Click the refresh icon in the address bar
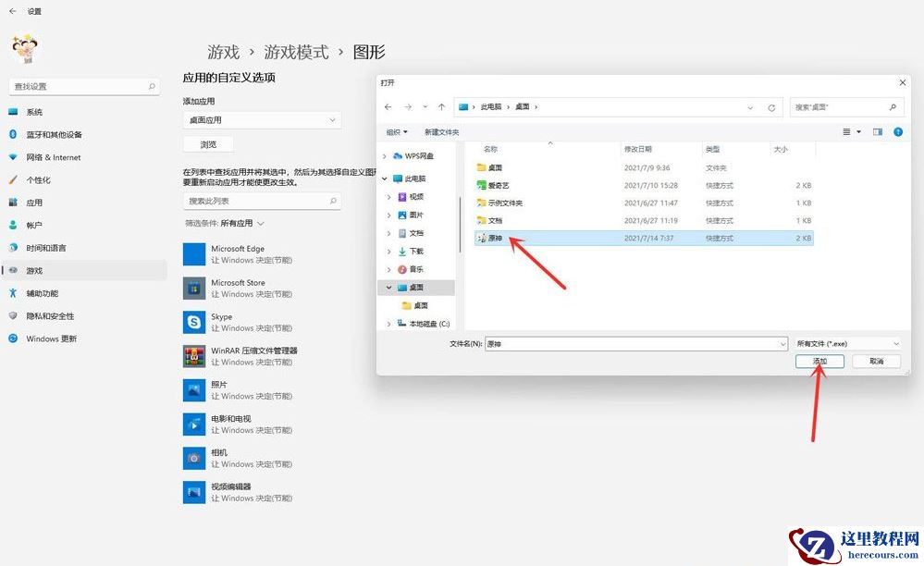924x566 pixels. pos(772,106)
